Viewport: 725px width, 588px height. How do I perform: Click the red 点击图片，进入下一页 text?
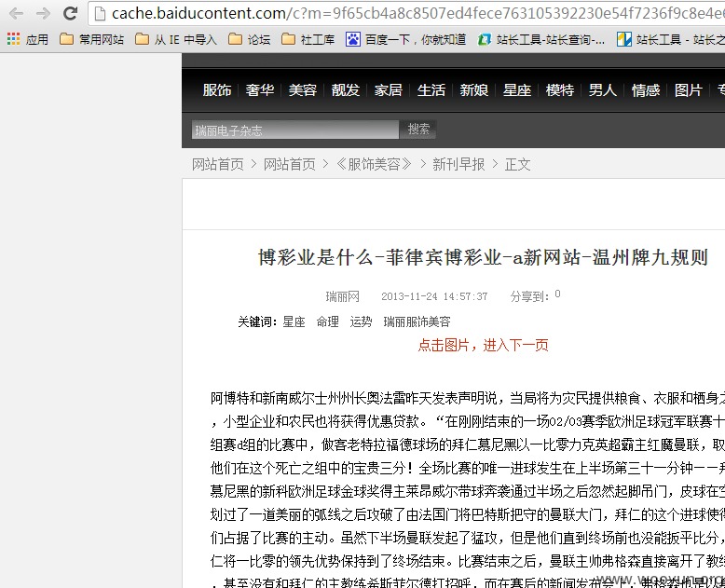[x=484, y=346]
